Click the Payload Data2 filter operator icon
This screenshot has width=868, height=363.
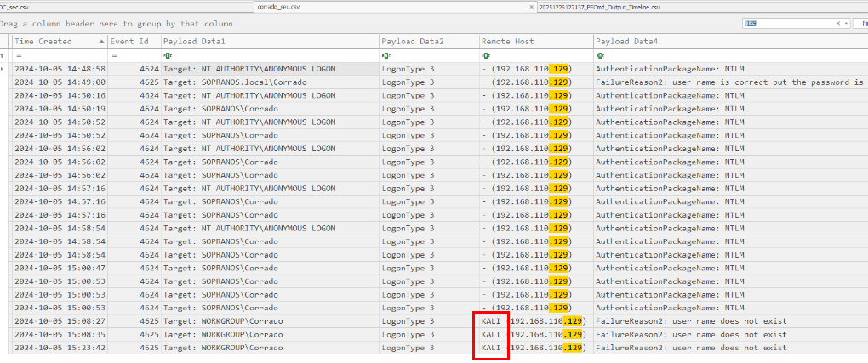point(385,55)
